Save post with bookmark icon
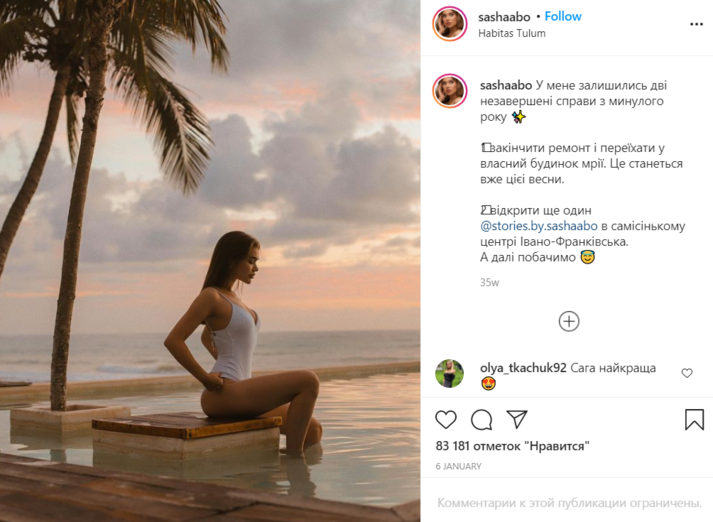The image size is (713, 522). [694, 419]
